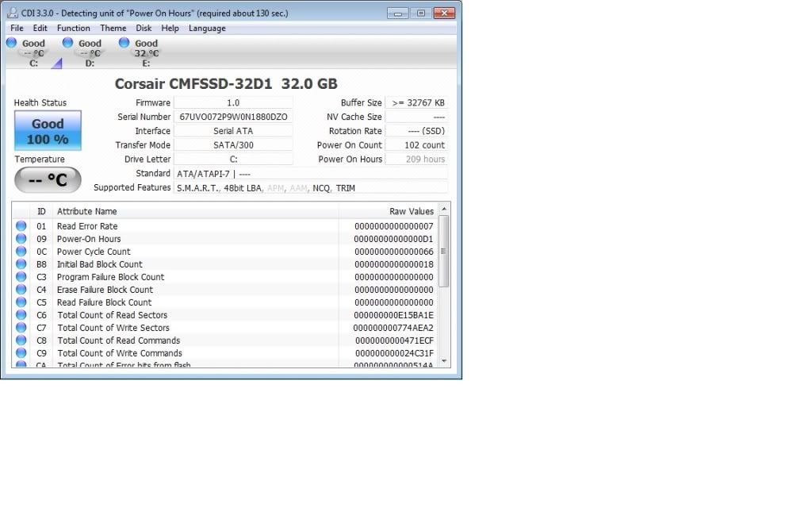Click the scrollbar down arrow in attribute list
Screen dimensions: 812x508
(444, 361)
